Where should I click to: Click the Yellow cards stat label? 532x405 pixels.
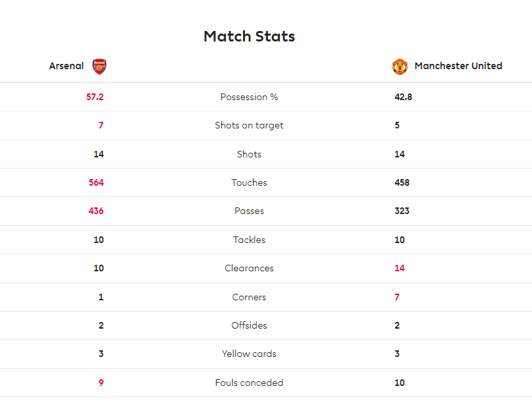coord(249,354)
